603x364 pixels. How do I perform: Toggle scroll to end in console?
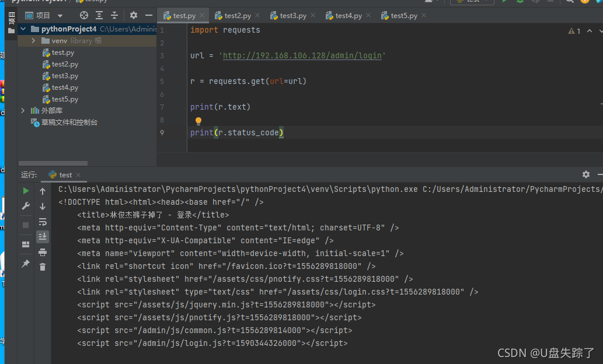pos(42,236)
